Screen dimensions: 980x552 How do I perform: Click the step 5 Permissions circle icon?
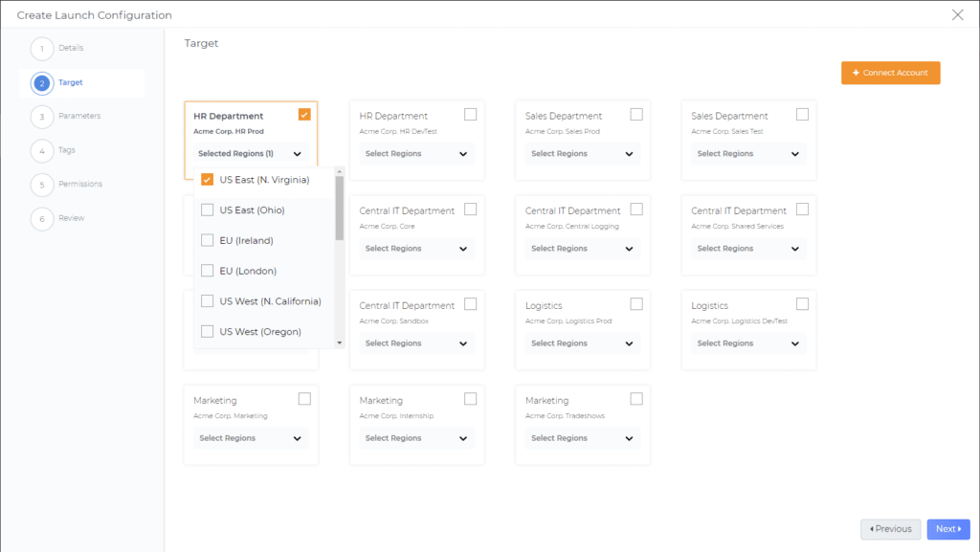click(x=42, y=185)
